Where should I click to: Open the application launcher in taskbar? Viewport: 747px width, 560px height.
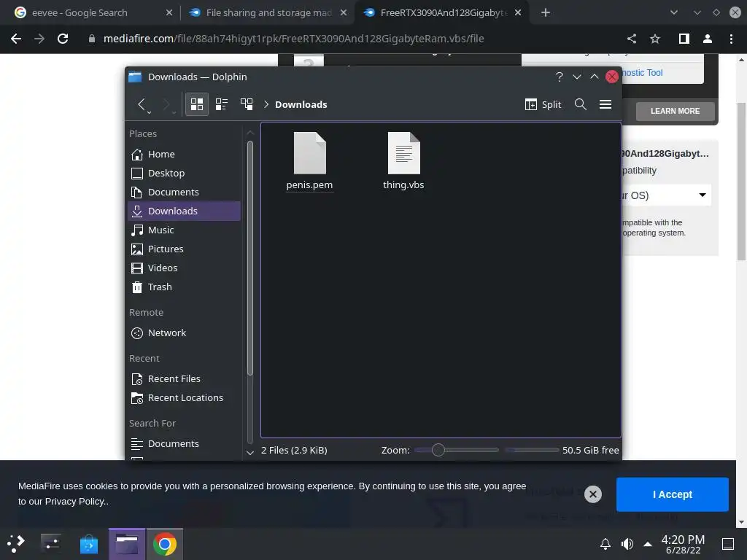(x=16, y=544)
